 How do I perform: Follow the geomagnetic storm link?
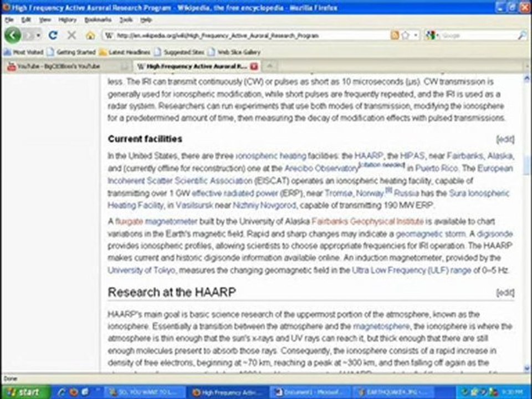click(431, 234)
